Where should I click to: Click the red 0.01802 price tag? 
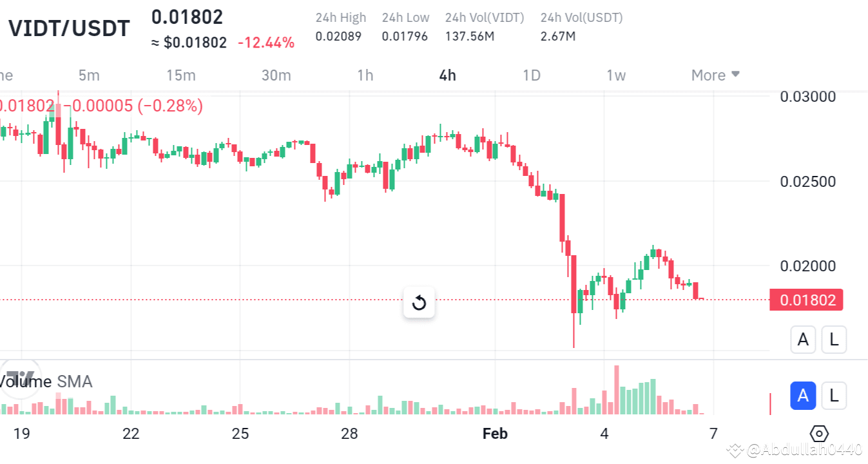click(806, 300)
